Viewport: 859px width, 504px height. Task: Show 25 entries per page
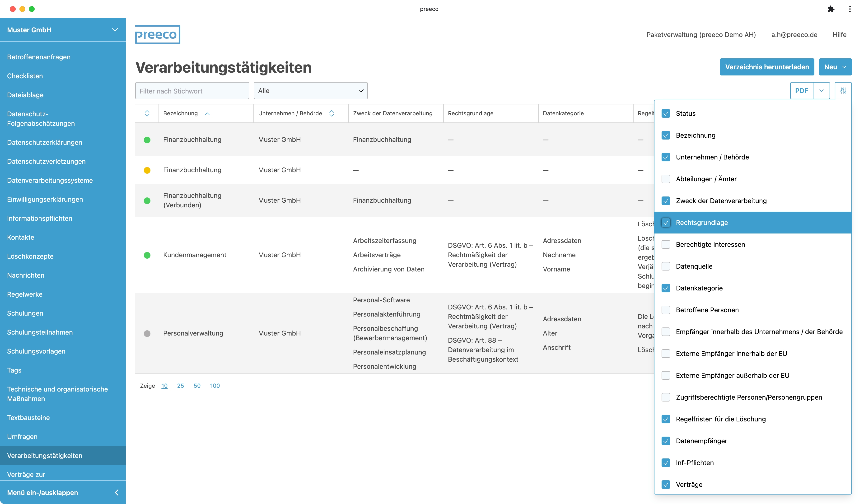click(180, 385)
